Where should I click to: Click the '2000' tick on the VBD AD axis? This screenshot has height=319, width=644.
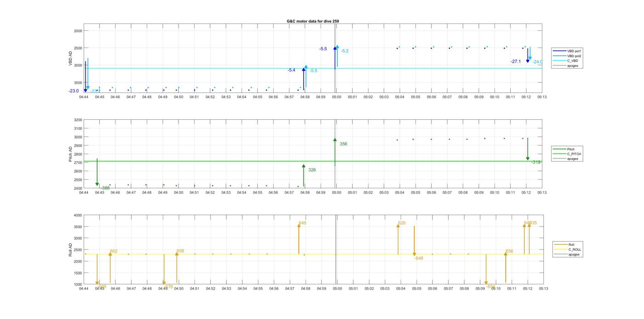[78, 31]
